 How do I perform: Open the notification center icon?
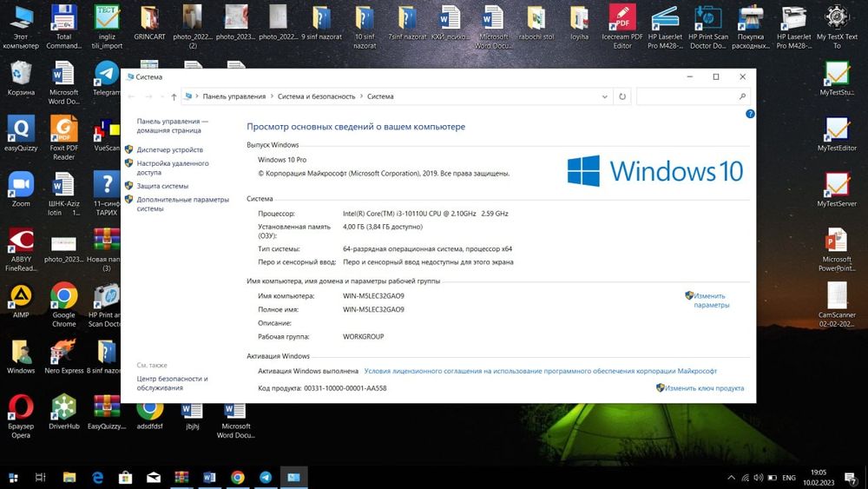pyautogui.click(x=851, y=478)
